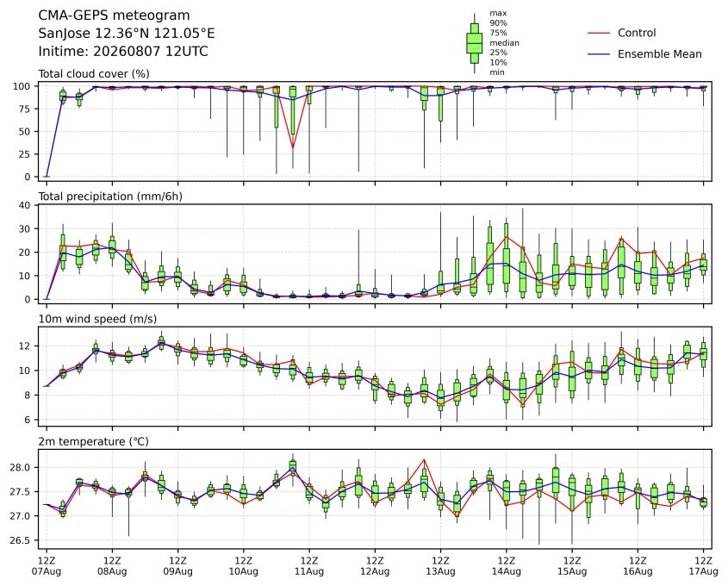Viewport: 728px width, 586px height.
Task: Click the median label in legend
Action: [x=504, y=43]
